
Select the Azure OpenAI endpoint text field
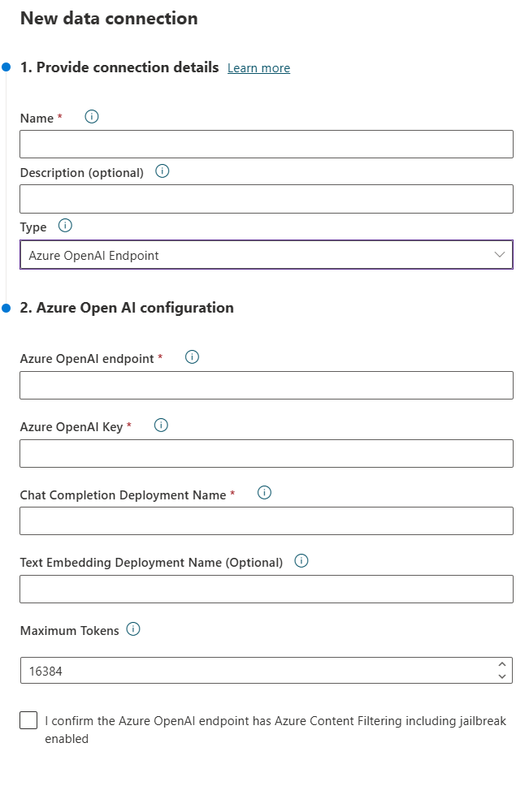pyautogui.click(x=267, y=385)
